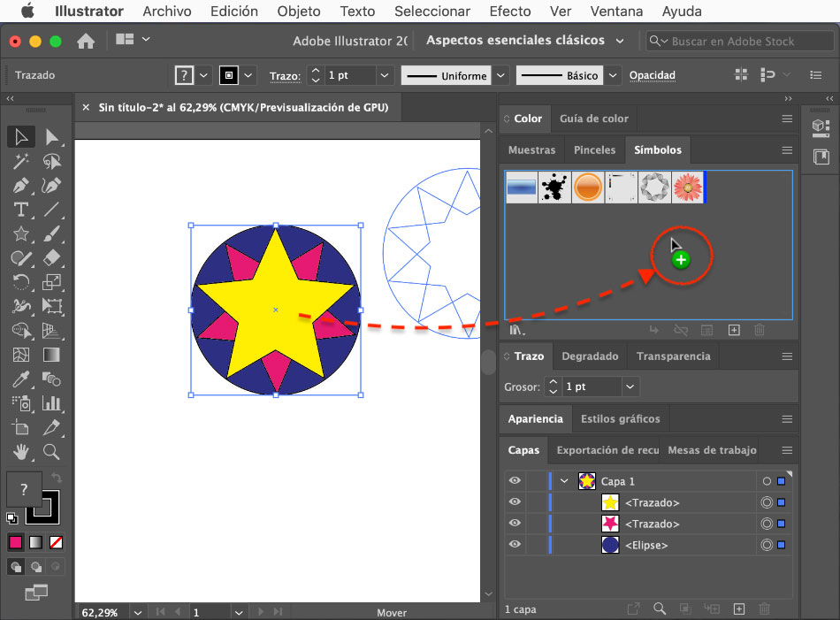Image resolution: width=840 pixels, height=620 pixels.
Task: Open the Efecto menu
Action: coord(509,11)
